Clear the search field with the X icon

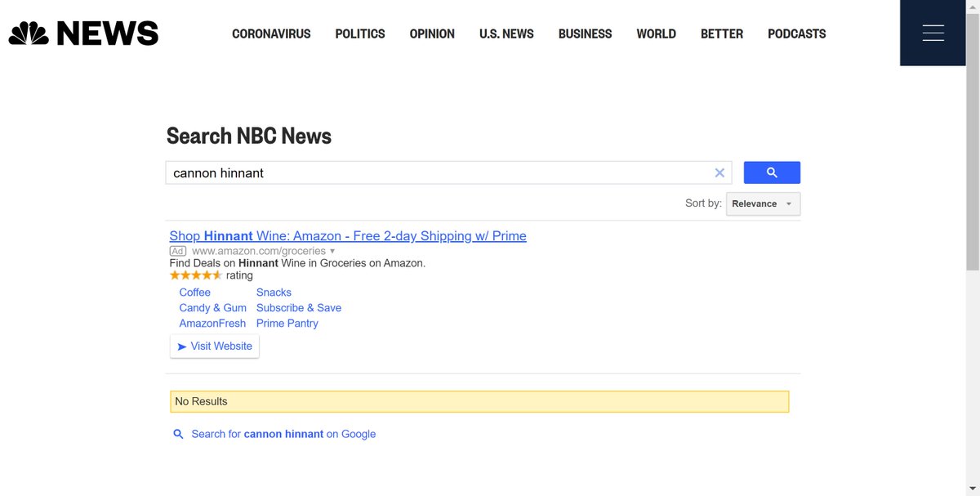(719, 172)
